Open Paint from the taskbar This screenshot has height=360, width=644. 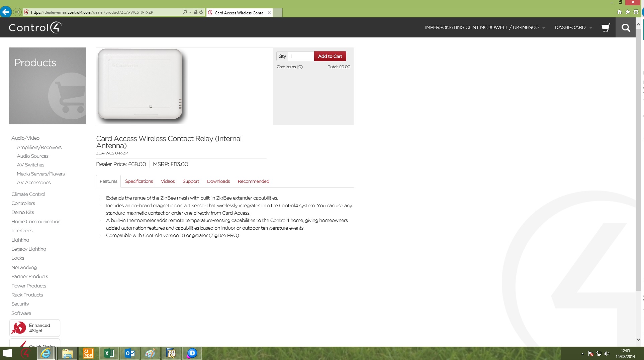(x=150, y=353)
